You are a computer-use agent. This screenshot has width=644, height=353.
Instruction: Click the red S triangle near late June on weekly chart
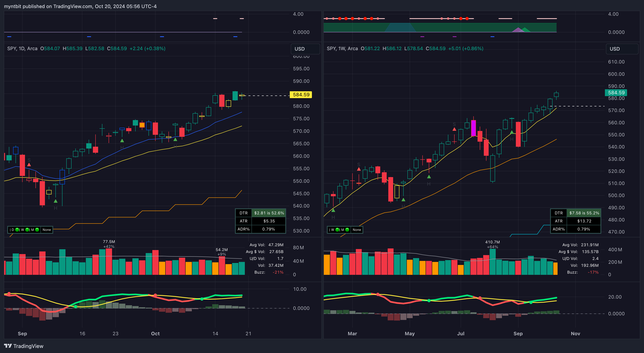click(x=454, y=129)
